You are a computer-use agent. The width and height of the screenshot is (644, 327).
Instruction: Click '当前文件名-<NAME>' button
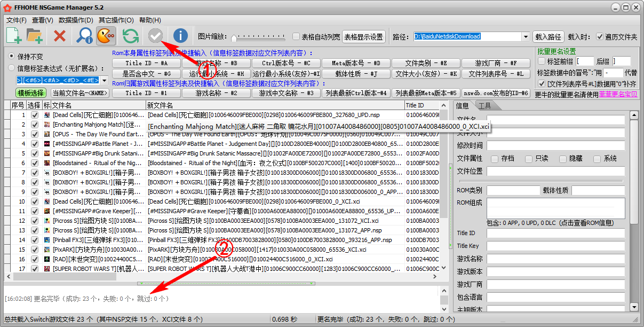(80, 93)
